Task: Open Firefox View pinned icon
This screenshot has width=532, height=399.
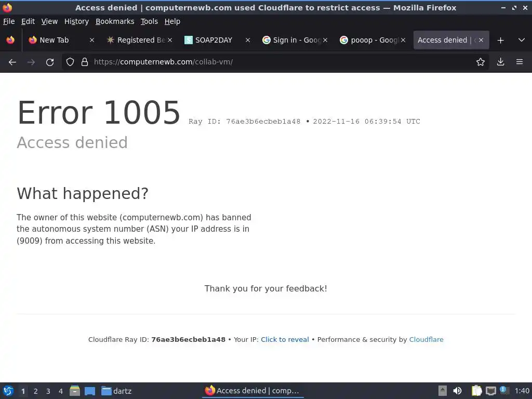Action: coord(10,40)
